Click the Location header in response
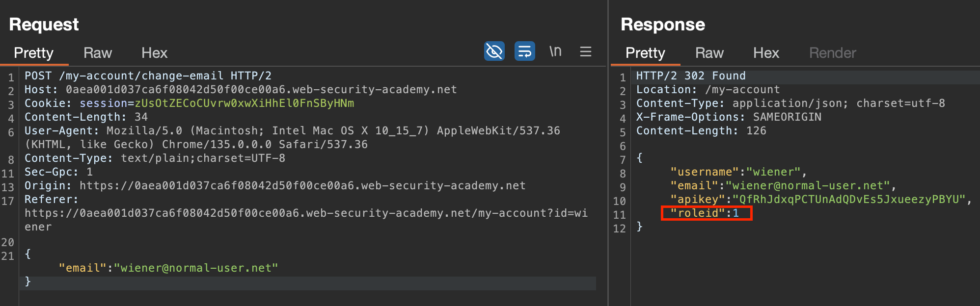This screenshot has width=980, height=306. (x=708, y=90)
